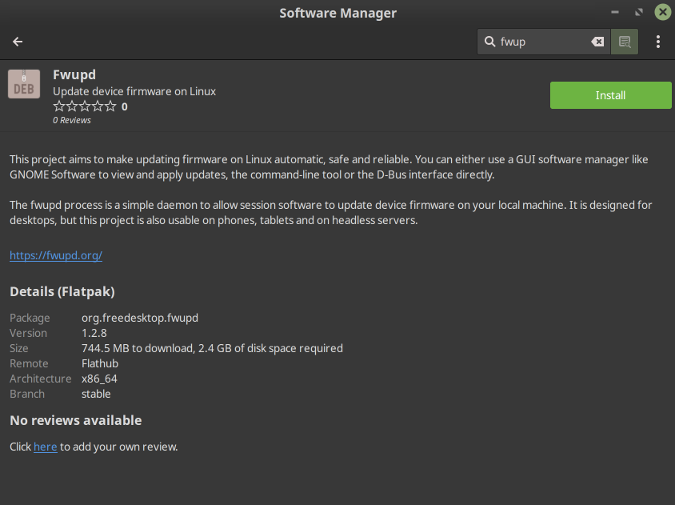The height and width of the screenshot is (505, 675).
Task: Click 'here' to add your own review
Action: click(45, 447)
